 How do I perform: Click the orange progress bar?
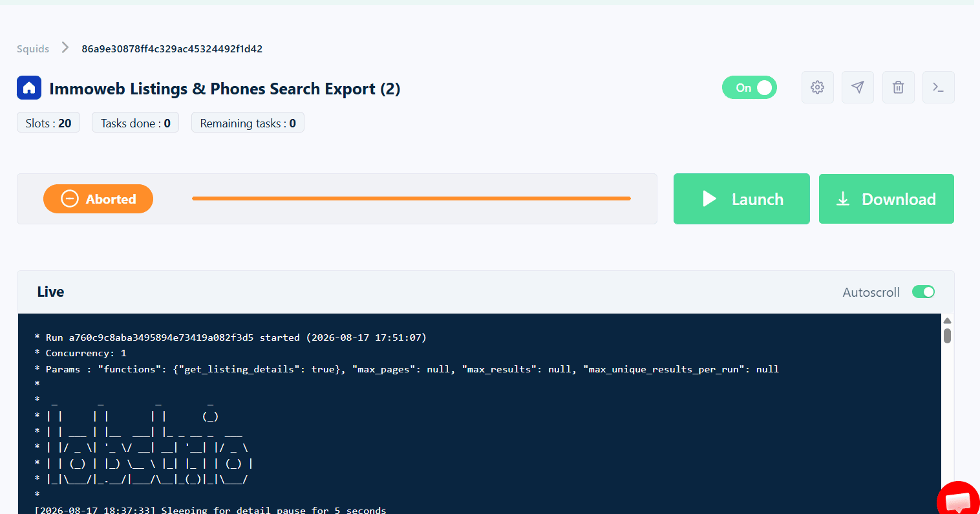click(x=411, y=198)
